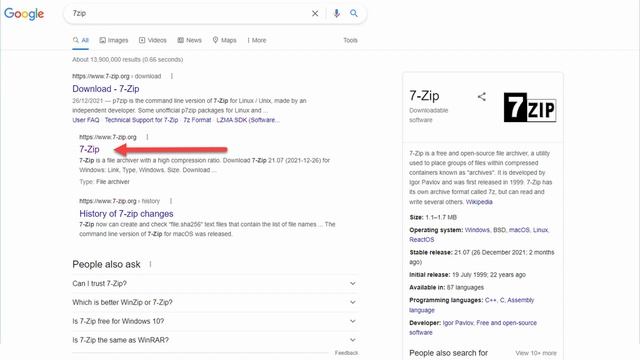Expand "Is 7-Zip the same as WinRAR?"
Image resolution: width=640 pixels, height=360 pixels.
(x=214, y=340)
